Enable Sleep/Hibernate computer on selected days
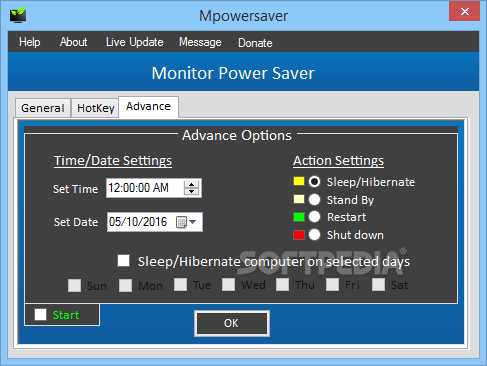The image size is (487, 366). click(x=124, y=261)
